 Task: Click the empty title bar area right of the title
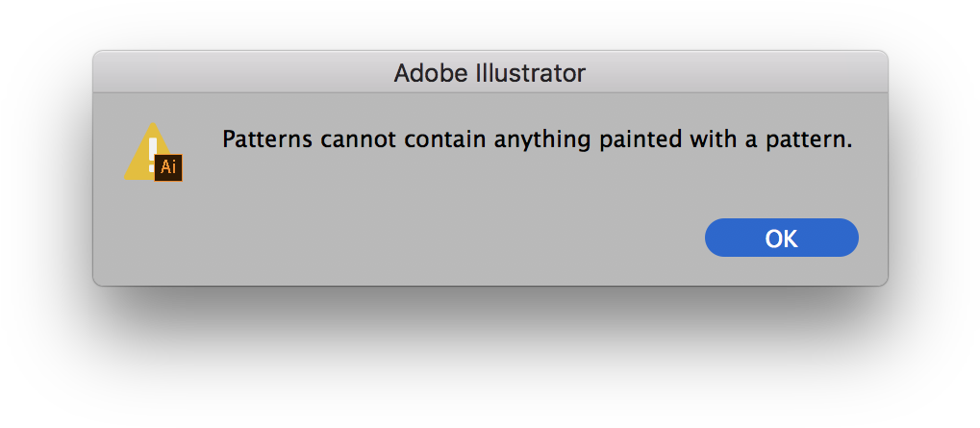pos(738,72)
